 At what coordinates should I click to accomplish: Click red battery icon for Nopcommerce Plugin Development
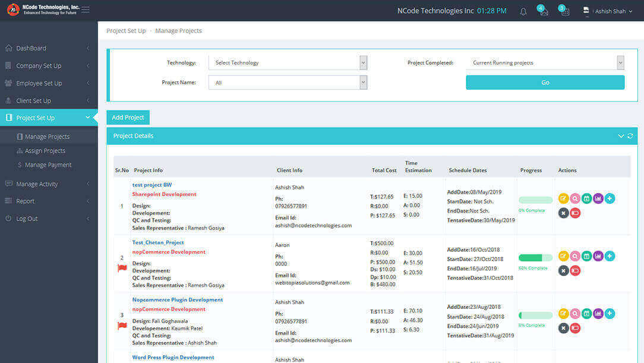(575, 328)
